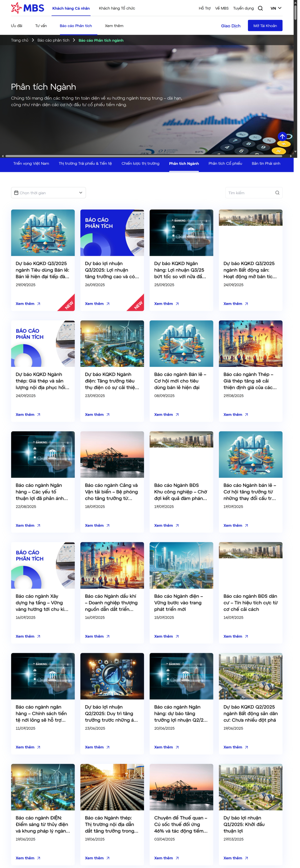Expand the Chọn thời gian dropdown
Image resolution: width=300 pixels, height=868 pixels.
tap(80, 193)
